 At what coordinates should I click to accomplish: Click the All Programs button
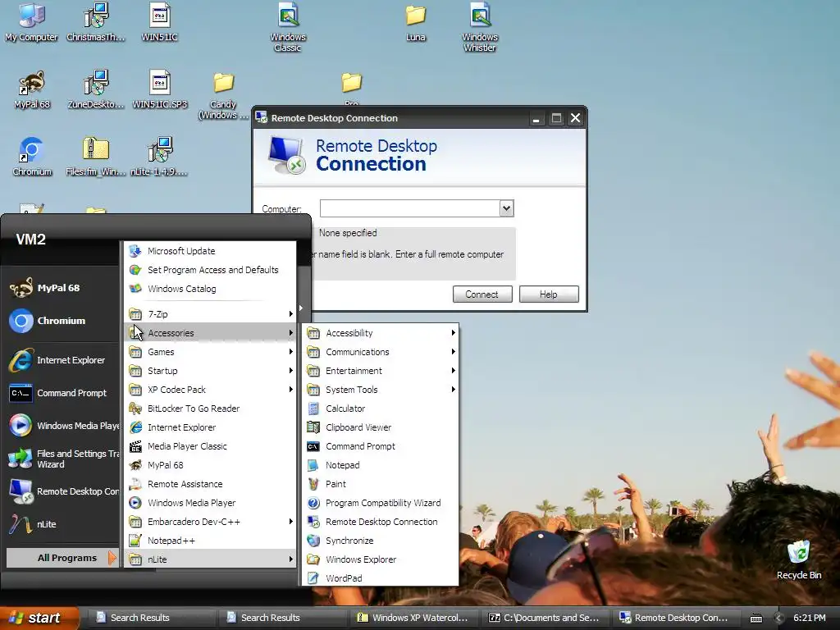tap(62, 558)
